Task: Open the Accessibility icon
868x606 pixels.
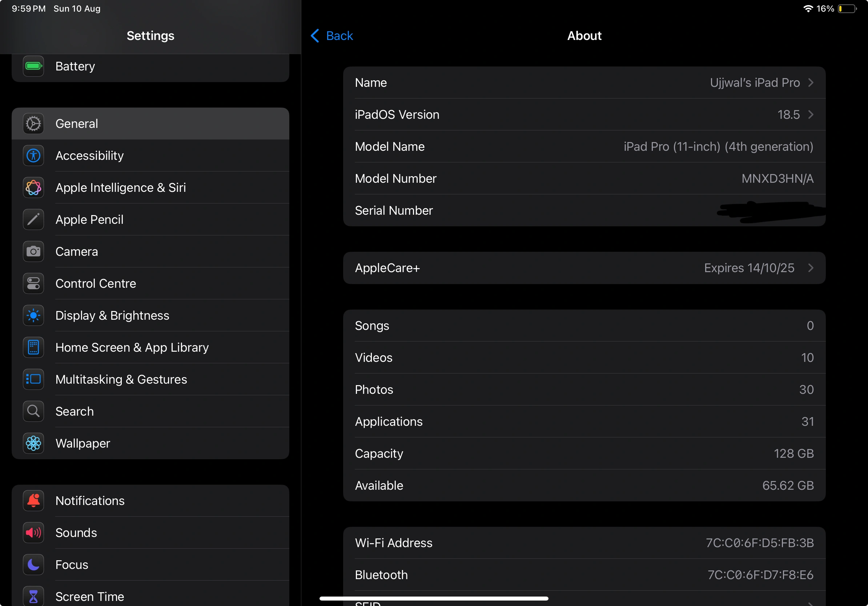Action: tap(33, 155)
